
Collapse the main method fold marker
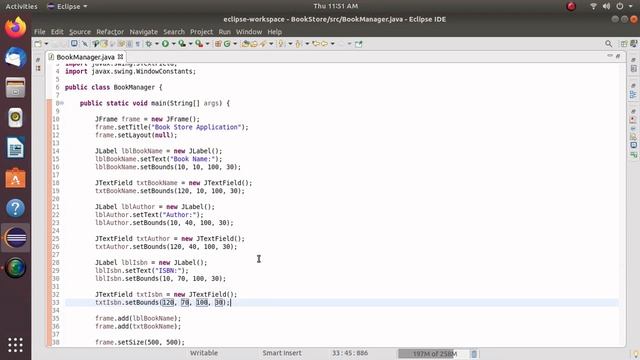[x=62, y=103]
